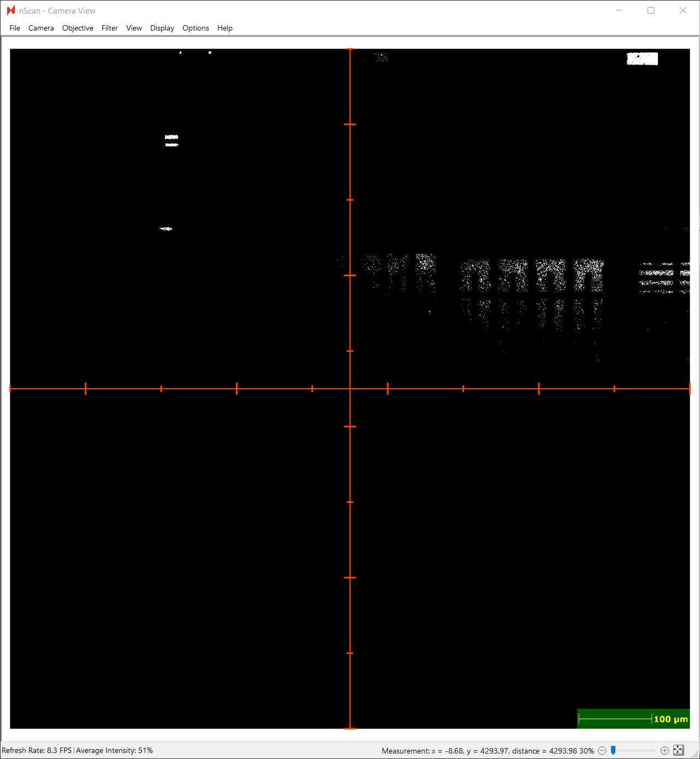This screenshot has width=700, height=759.
Task: Open the File menu
Action: [x=14, y=28]
